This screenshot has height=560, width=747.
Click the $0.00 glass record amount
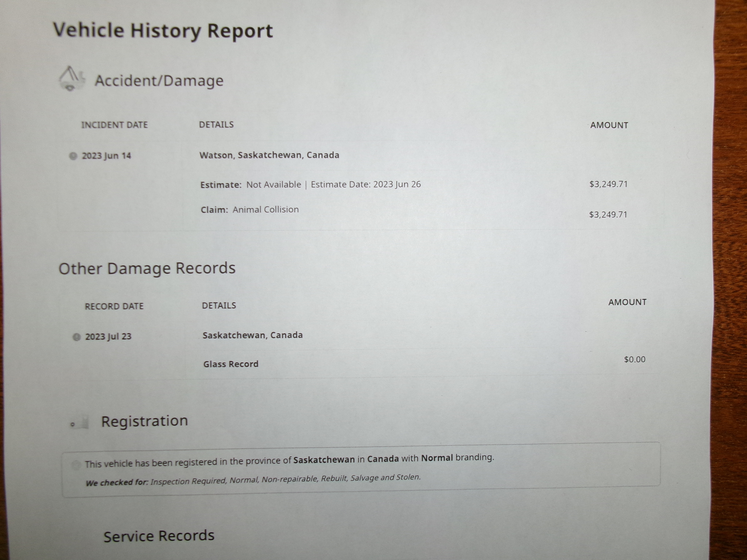634,359
